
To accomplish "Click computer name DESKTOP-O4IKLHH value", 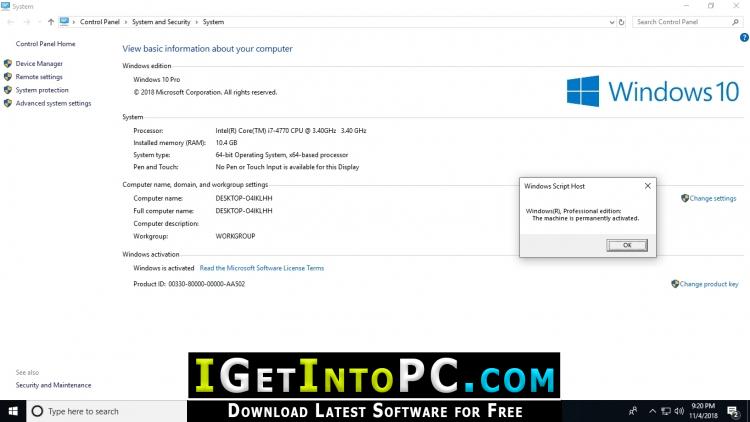I will click(x=244, y=198).
